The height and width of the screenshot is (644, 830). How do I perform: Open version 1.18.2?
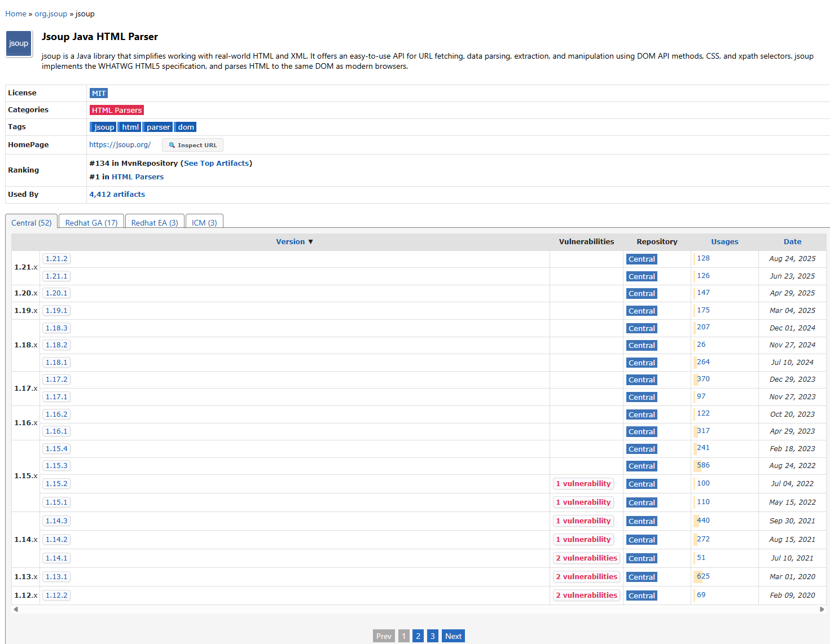(56, 345)
